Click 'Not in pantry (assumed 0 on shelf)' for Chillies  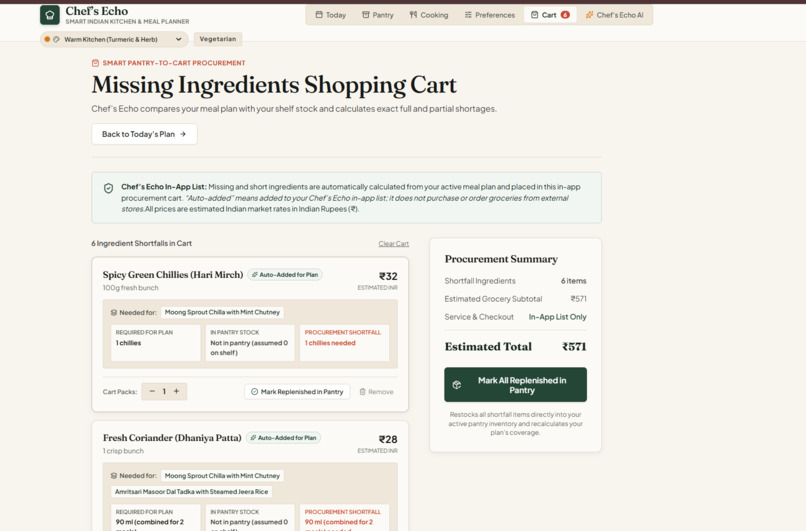point(249,347)
